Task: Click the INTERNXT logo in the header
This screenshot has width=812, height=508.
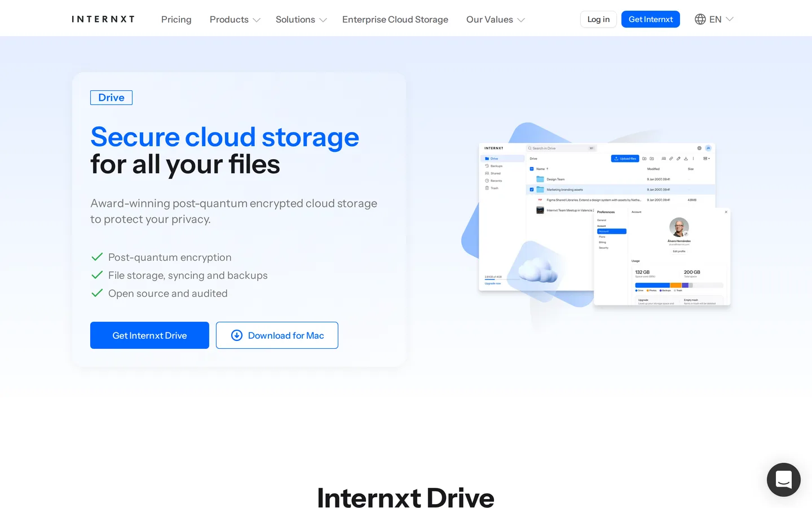Action: click(103, 19)
